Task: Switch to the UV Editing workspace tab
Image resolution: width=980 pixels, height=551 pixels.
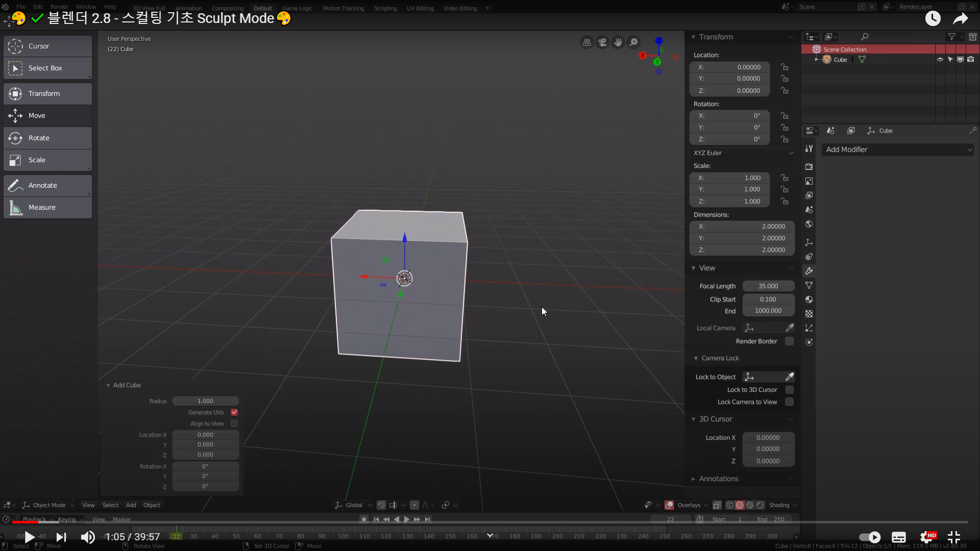Action: [x=420, y=8]
